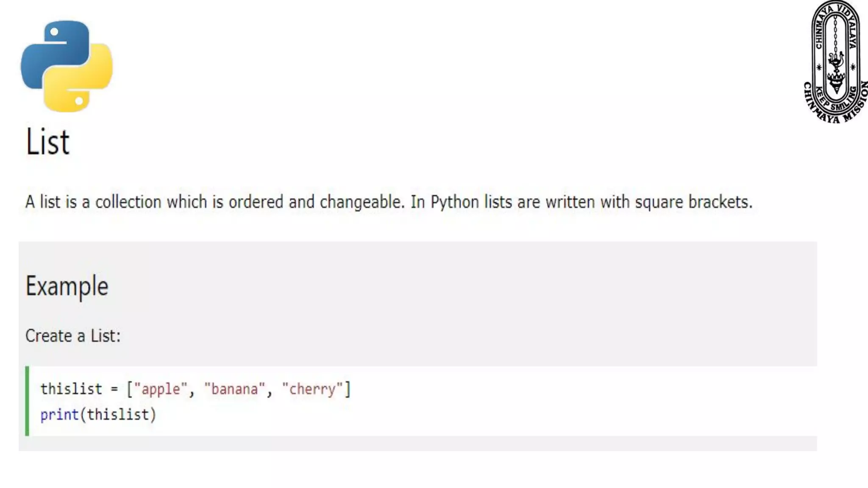Click the Python logo

point(67,66)
